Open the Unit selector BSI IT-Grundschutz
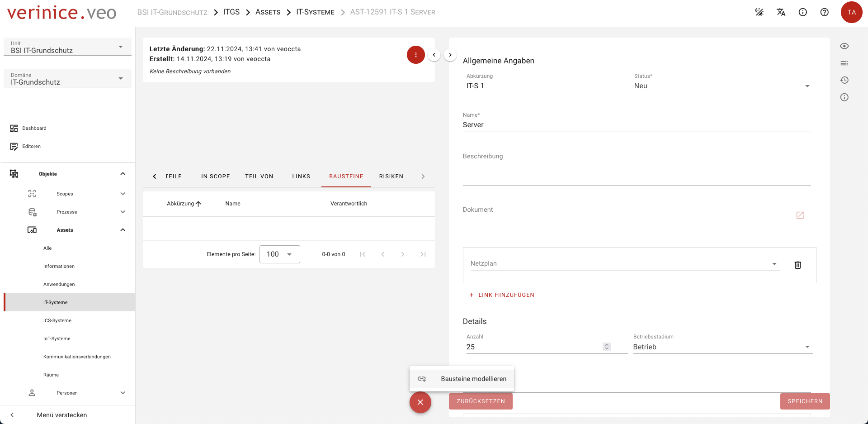868x424 pixels. pos(67,47)
